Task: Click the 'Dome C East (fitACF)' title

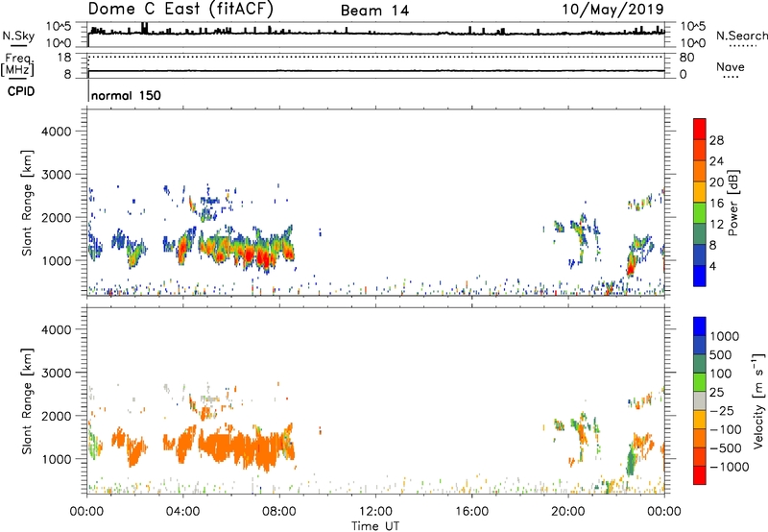Action: coord(180,10)
